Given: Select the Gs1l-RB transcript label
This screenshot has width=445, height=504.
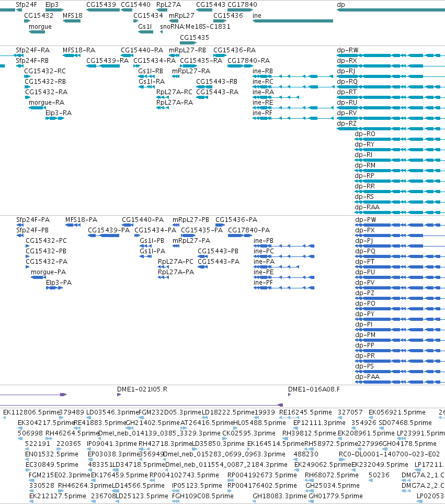Looking at the screenshot, I should coord(151,71).
